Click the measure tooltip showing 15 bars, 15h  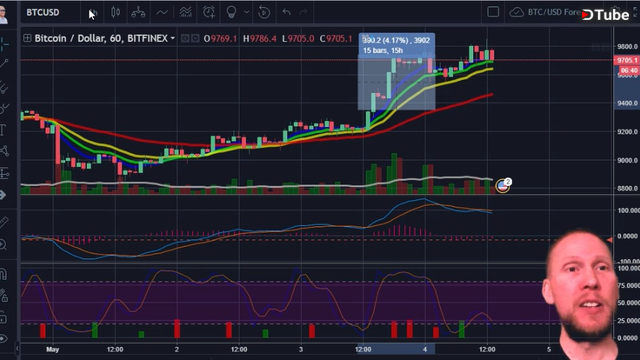point(396,45)
